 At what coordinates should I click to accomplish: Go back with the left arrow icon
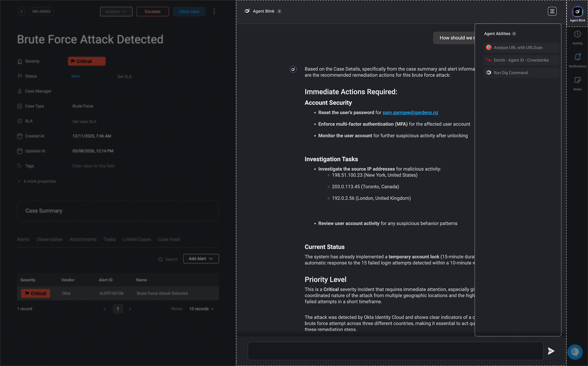(x=21, y=12)
